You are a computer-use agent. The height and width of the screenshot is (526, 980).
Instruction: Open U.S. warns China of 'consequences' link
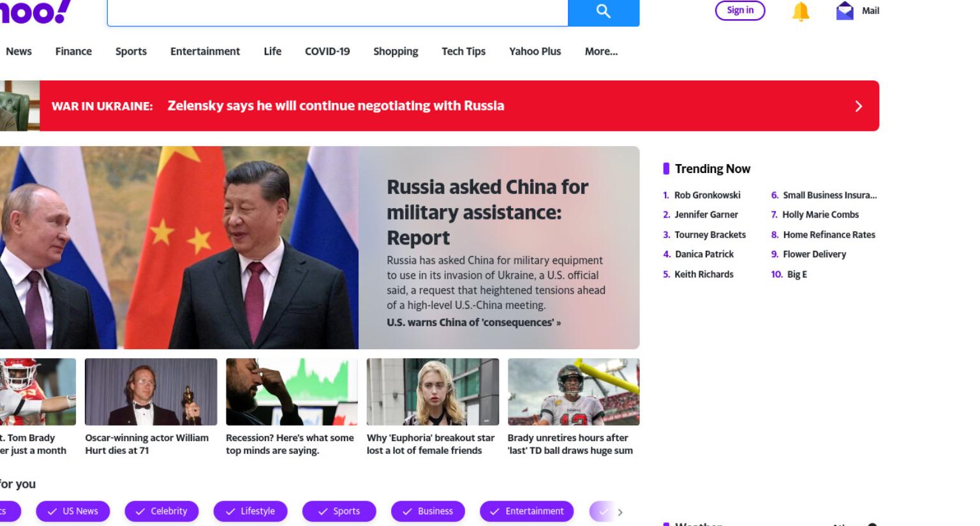coord(473,322)
